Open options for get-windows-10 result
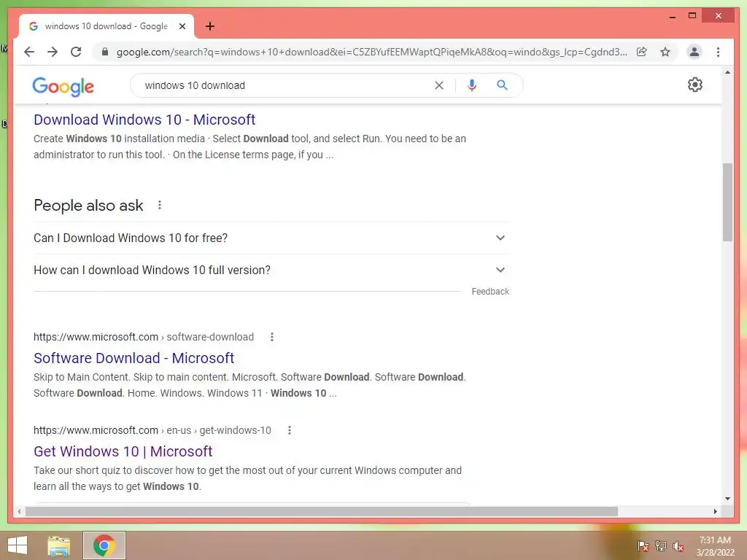 pos(289,430)
